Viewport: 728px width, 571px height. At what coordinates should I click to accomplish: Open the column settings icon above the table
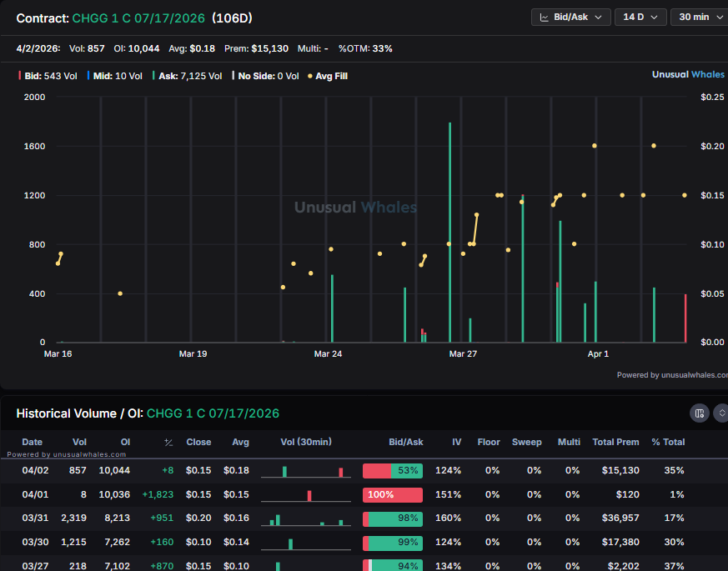[699, 413]
